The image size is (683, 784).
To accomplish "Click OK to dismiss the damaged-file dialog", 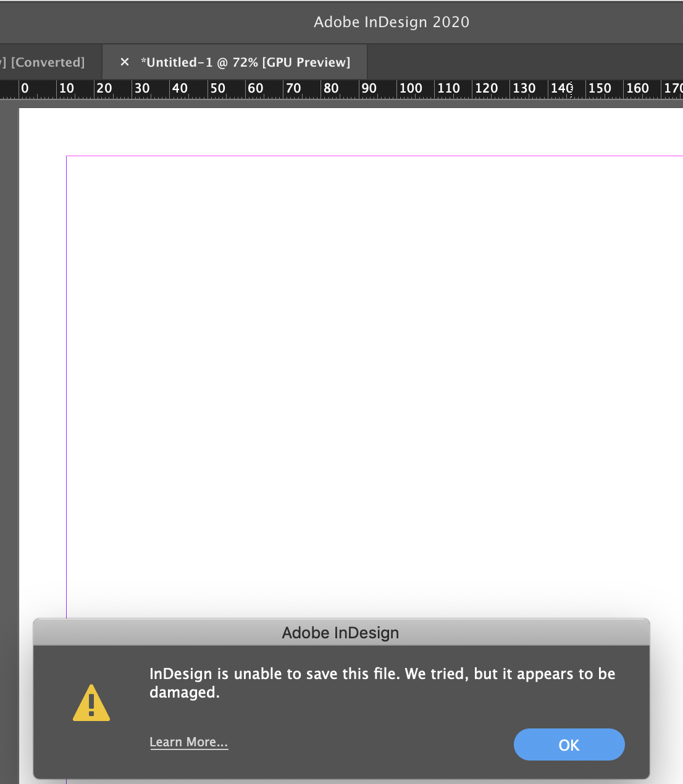I will pyautogui.click(x=569, y=744).
